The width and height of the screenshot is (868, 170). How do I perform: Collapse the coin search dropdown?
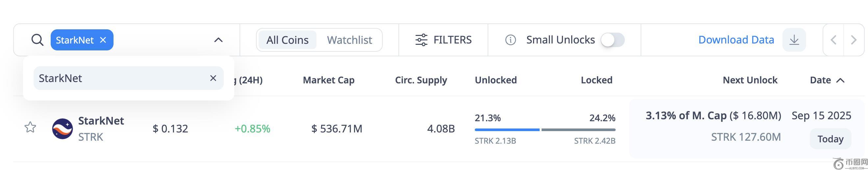(x=218, y=40)
